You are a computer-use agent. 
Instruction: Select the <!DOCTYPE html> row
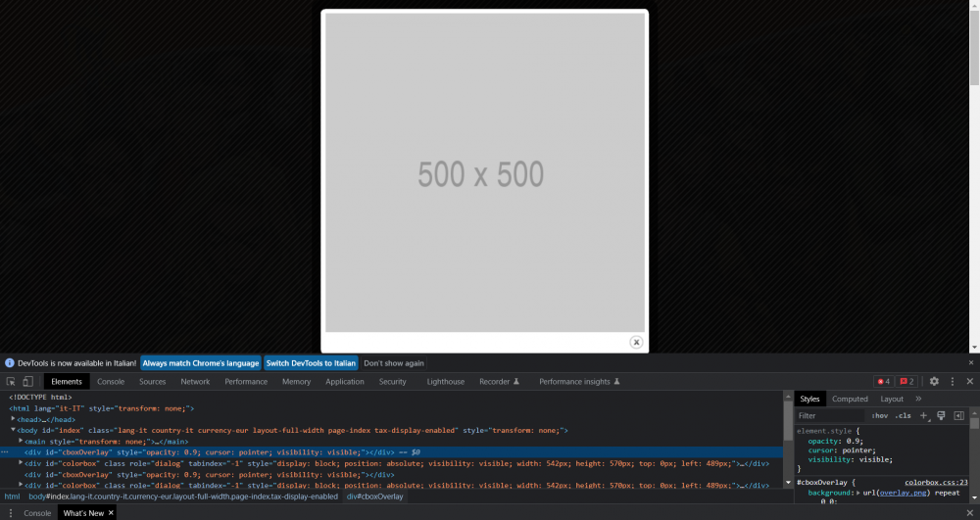point(40,397)
